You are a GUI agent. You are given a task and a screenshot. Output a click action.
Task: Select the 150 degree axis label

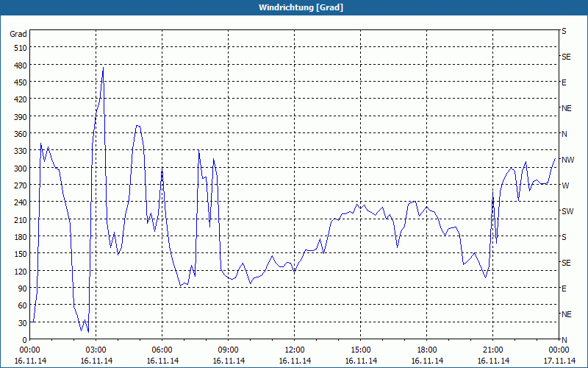[21, 254]
